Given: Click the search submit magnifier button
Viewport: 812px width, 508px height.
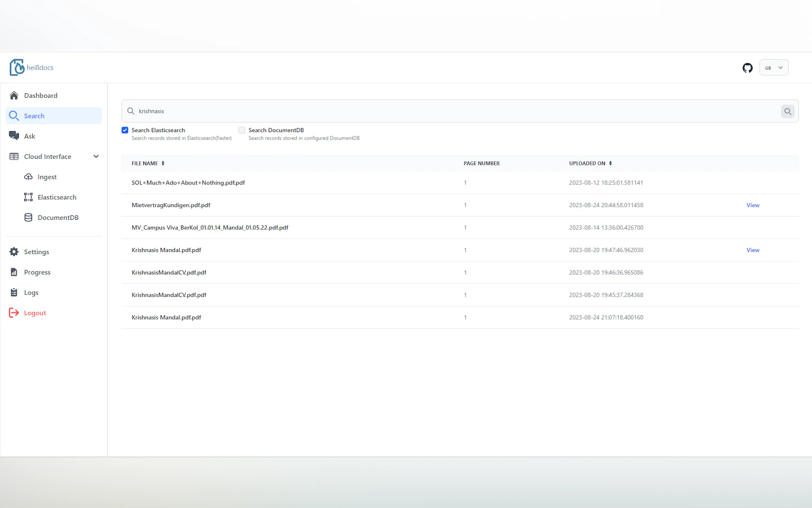Looking at the screenshot, I should (787, 111).
